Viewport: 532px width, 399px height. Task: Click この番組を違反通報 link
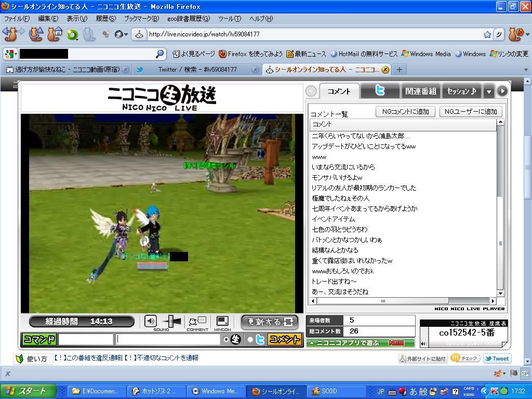click(88, 358)
